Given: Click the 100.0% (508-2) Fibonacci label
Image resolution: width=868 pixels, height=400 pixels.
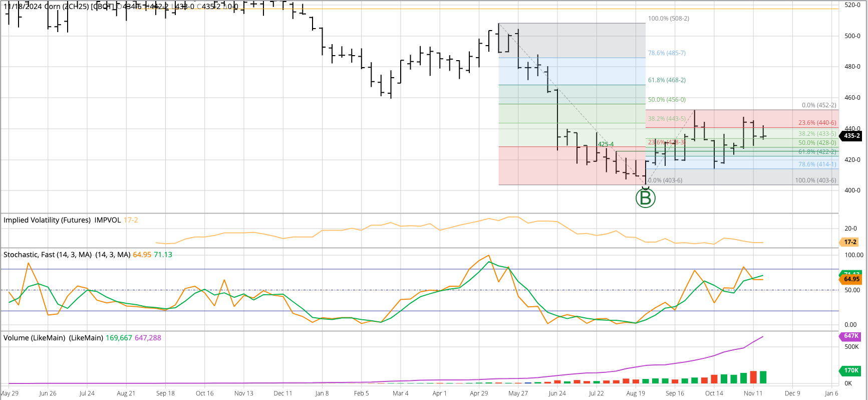Looking at the screenshot, I should tap(669, 19).
